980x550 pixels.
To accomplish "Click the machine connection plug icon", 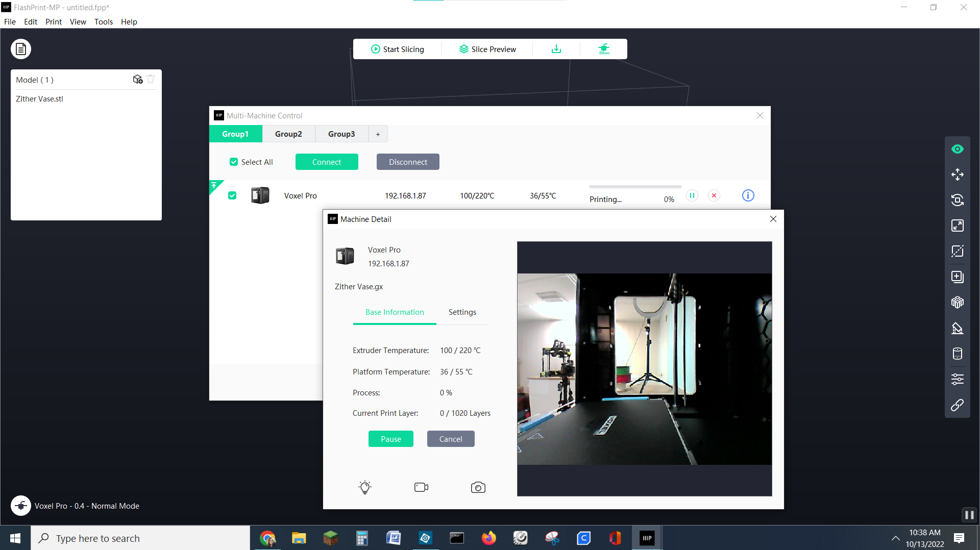I will [21, 506].
